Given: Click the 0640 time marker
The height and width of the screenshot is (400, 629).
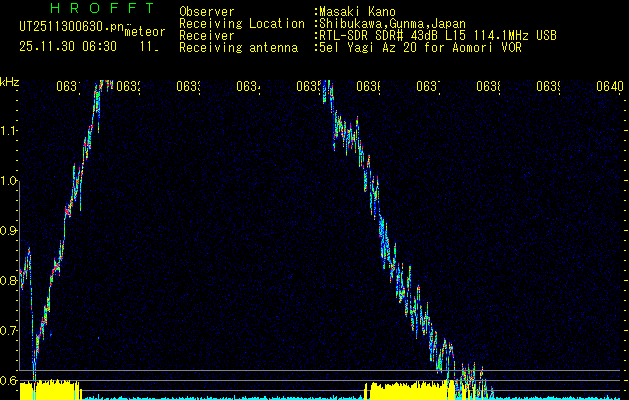Looking at the screenshot, I should [x=609, y=87].
